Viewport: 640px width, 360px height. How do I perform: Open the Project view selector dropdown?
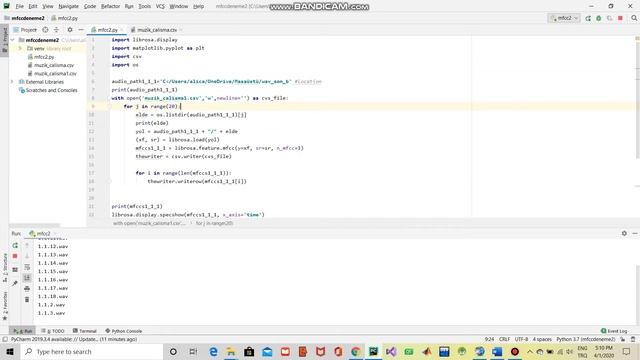pyautogui.click(x=25, y=30)
